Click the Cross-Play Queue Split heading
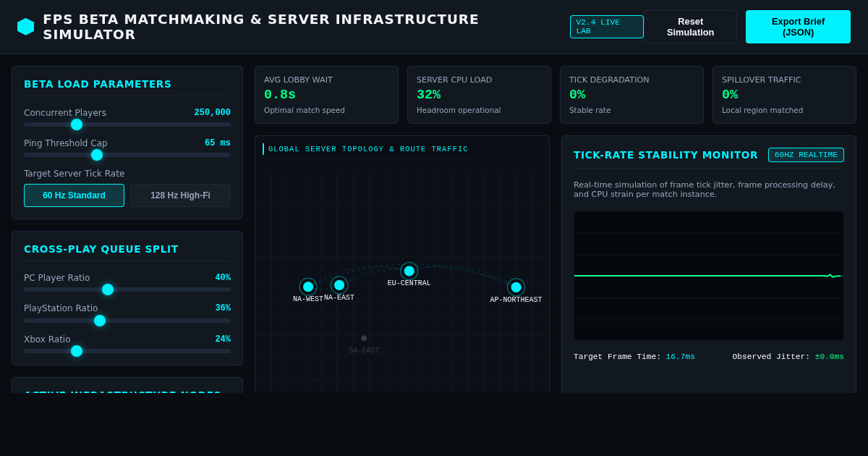The width and height of the screenshot is (868, 456). [101, 249]
